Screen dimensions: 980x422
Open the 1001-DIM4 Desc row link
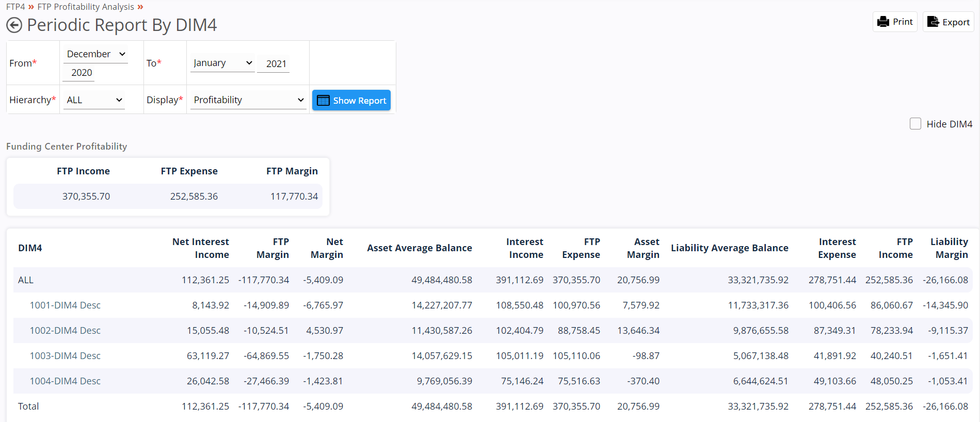pos(65,305)
